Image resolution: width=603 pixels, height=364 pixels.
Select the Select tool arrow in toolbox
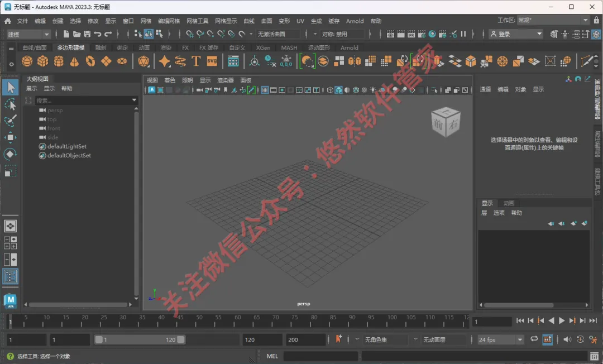coord(11,88)
